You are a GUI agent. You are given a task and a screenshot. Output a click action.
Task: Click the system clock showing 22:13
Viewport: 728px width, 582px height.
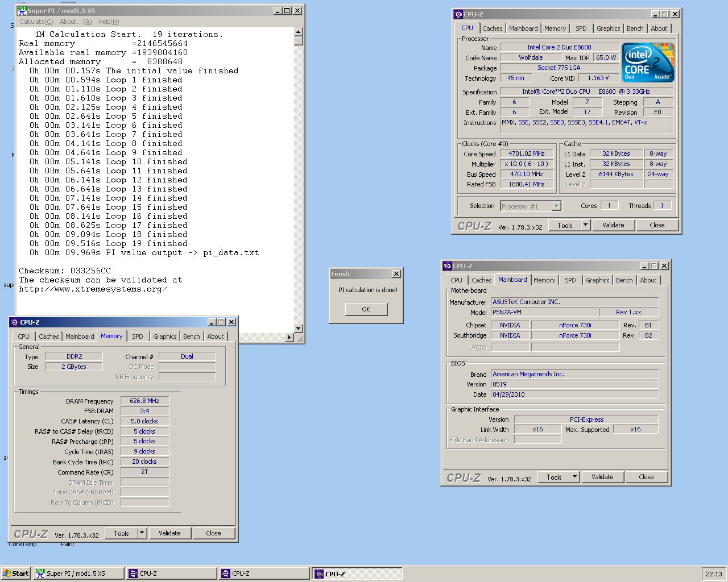point(714,573)
